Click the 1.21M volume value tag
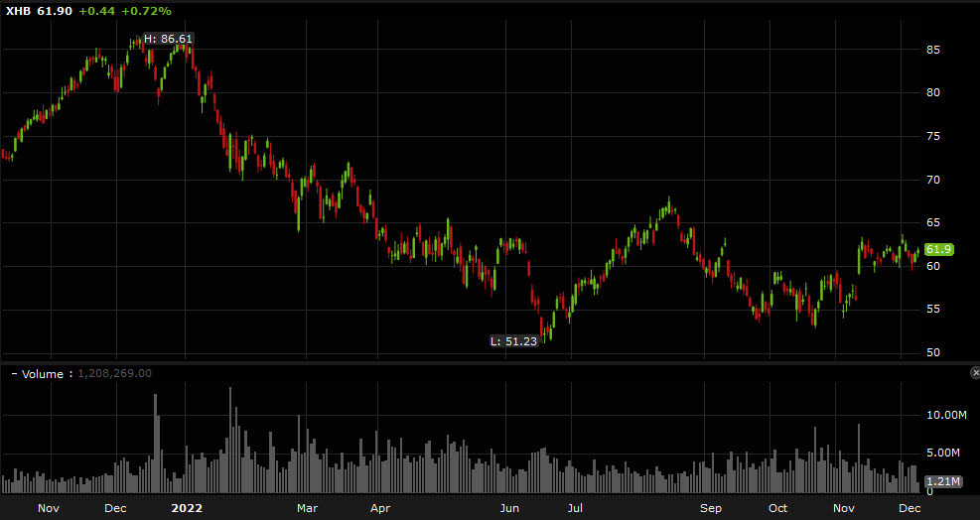Viewport: 980px width, 520px height. (x=948, y=481)
